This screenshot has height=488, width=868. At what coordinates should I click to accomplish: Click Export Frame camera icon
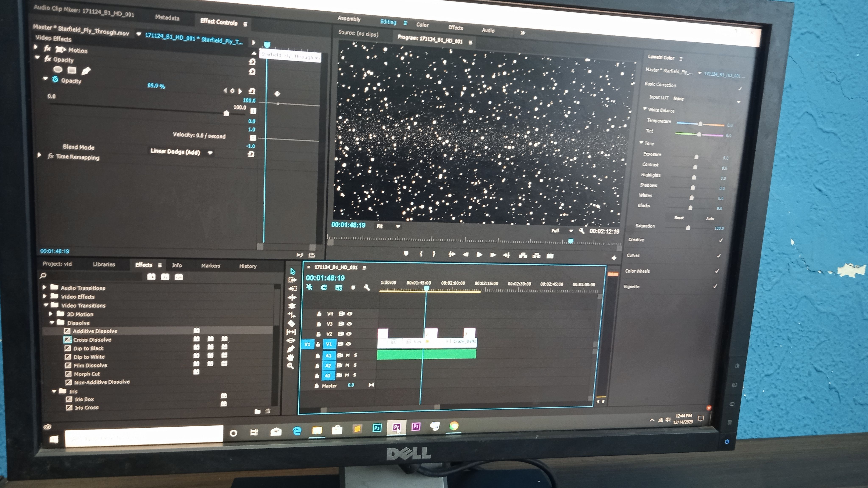pyautogui.click(x=550, y=256)
